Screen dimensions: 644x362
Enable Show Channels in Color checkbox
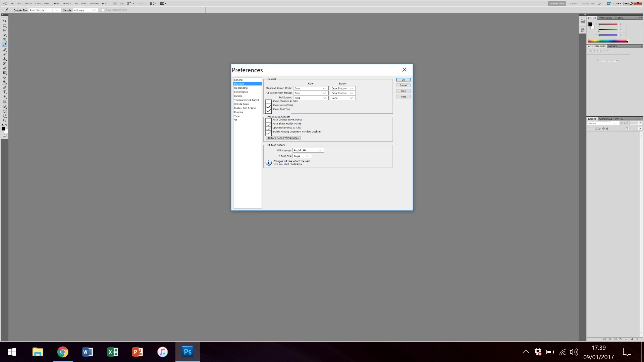(x=268, y=102)
